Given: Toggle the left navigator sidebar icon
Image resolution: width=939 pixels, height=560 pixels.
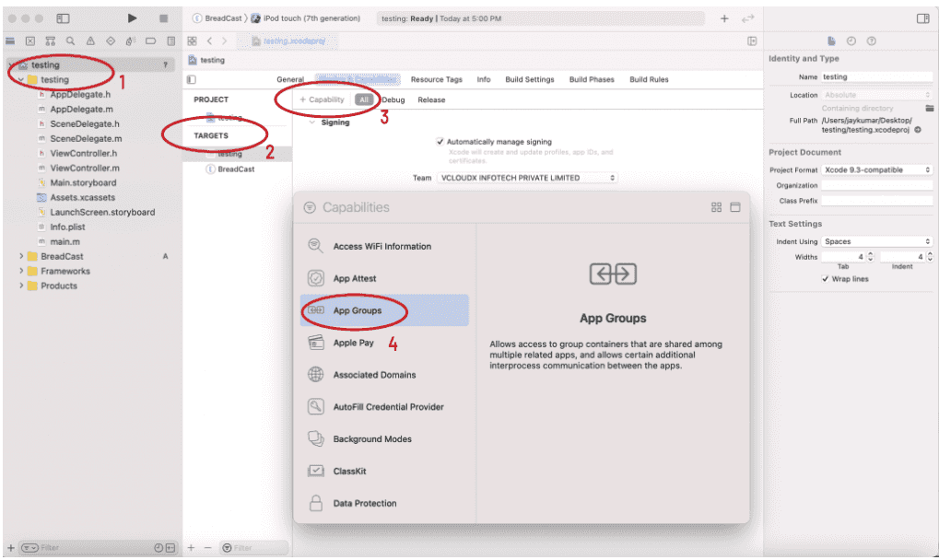Looking at the screenshot, I should [63, 18].
